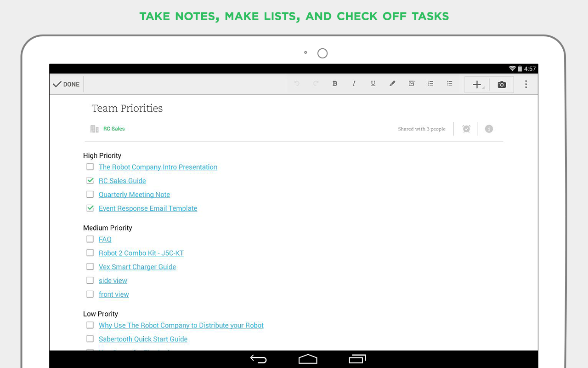
Task: Uncheck the Event Response Email Template box
Action: (90, 208)
